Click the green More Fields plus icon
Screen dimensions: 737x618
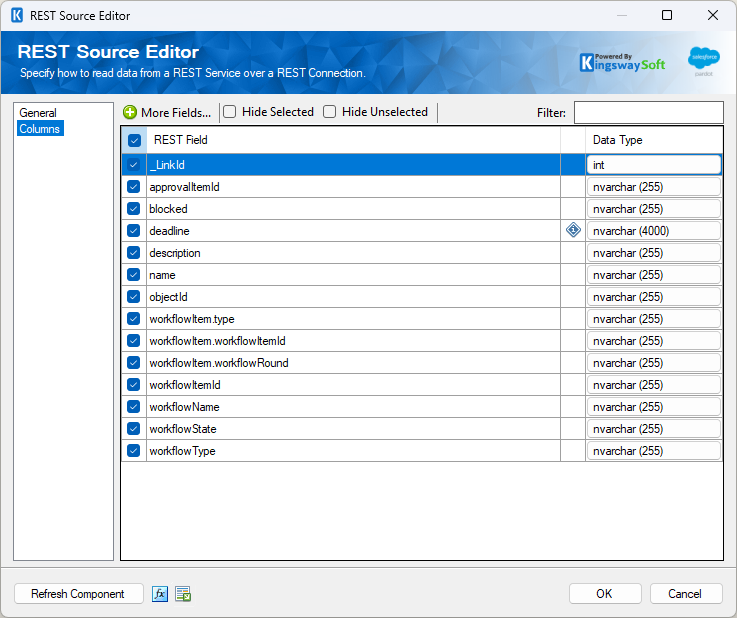pyautogui.click(x=130, y=112)
